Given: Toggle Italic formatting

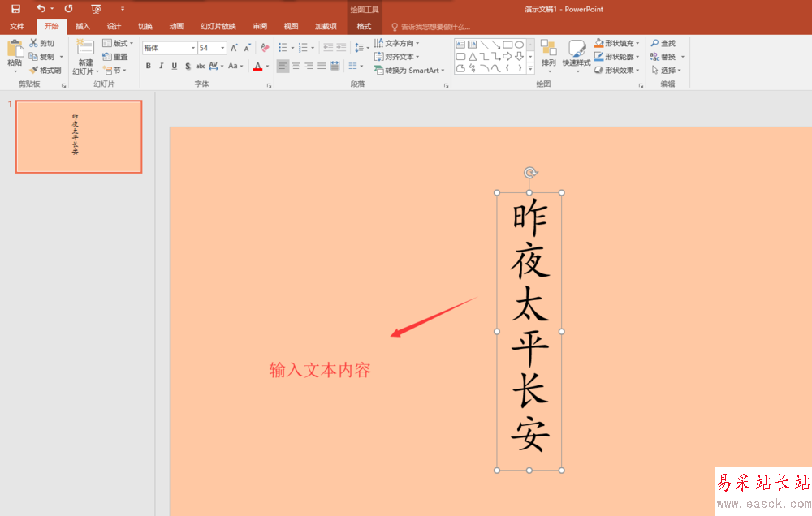Looking at the screenshot, I should tap(161, 66).
